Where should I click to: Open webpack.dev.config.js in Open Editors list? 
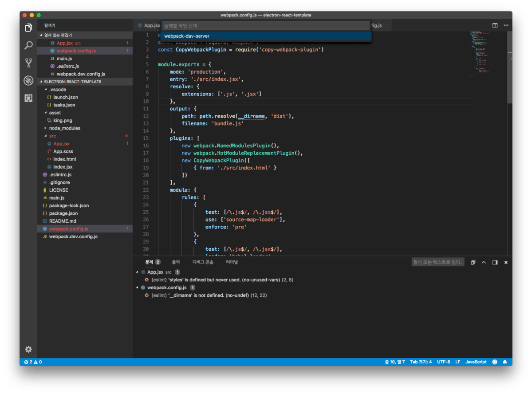pyautogui.click(x=85, y=74)
